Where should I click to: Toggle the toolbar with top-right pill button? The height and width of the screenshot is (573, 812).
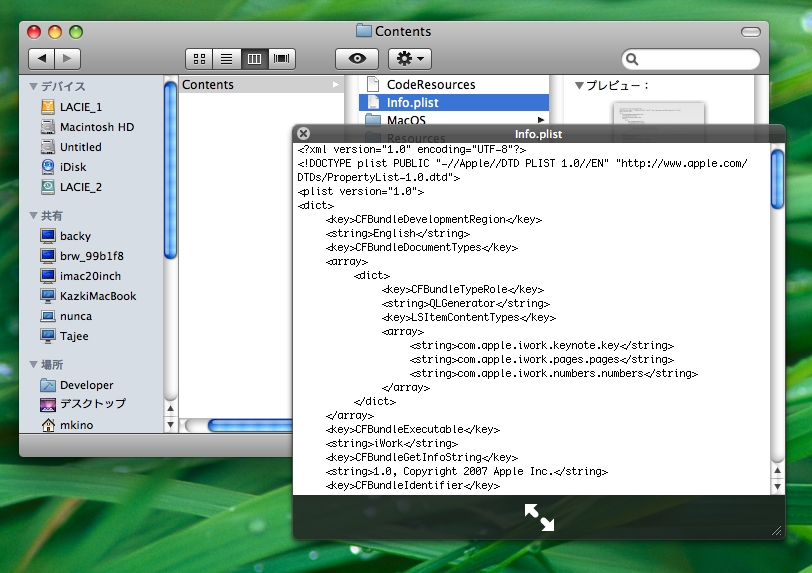pos(750,32)
